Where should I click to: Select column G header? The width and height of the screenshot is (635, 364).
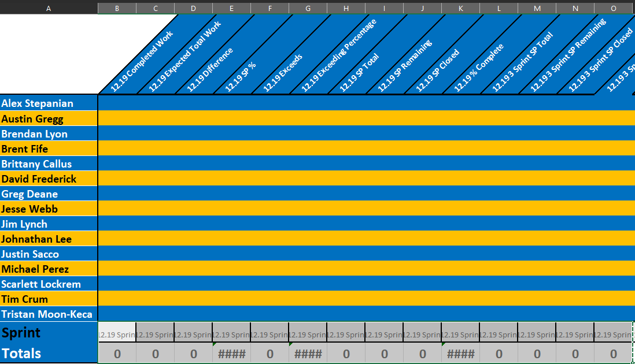pos(308,8)
